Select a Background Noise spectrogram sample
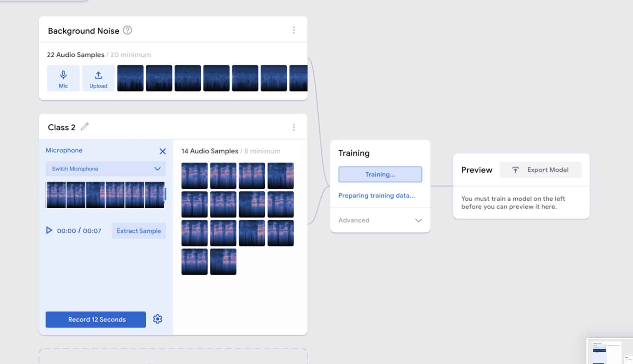The image size is (633, 364). tap(130, 78)
